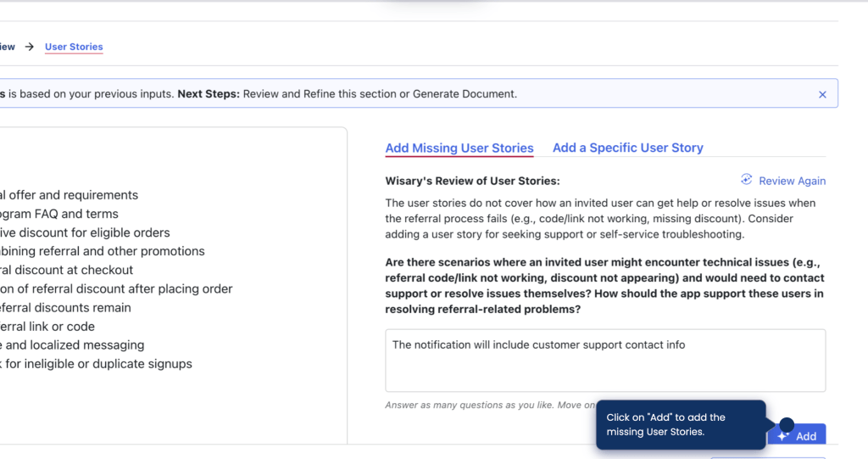The image size is (868, 459).
Task: Select the 'referral link or code' story
Action: coord(47,327)
